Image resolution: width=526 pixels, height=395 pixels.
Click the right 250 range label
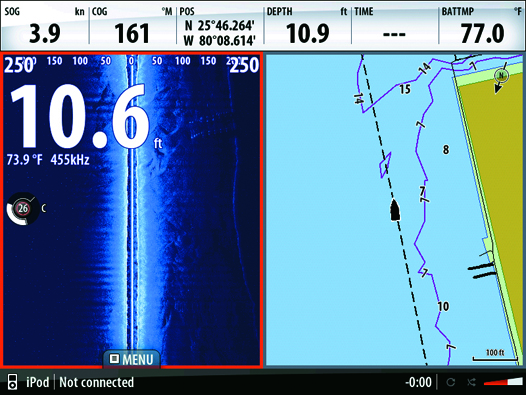[244, 65]
